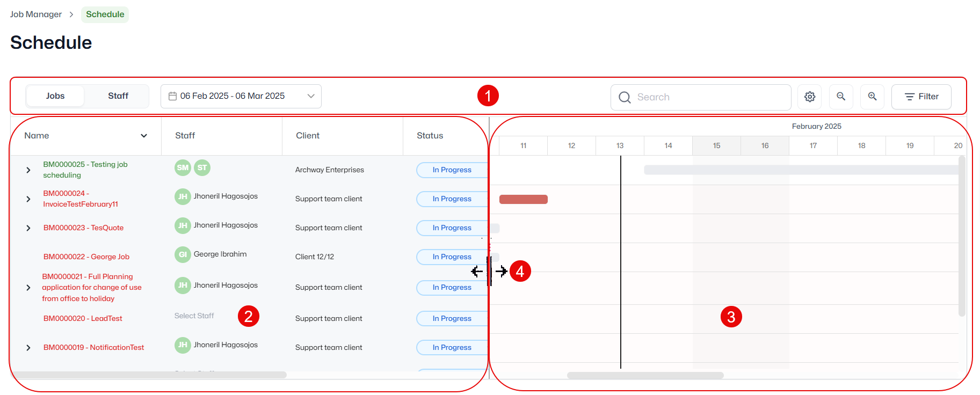Click day 16 in timeline header
Screen dimensions: 980x395
765,145
